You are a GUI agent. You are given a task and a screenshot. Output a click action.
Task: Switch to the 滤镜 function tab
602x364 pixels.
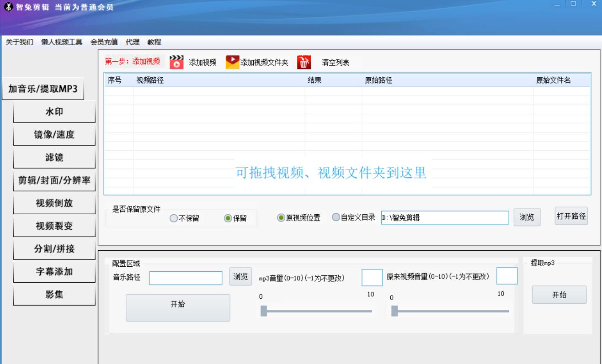pos(54,158)
